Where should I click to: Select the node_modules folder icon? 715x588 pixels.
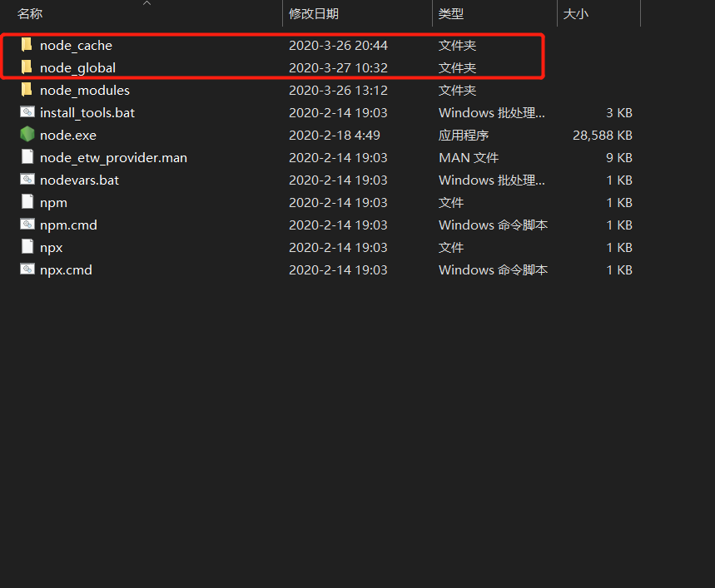point(27,90)
